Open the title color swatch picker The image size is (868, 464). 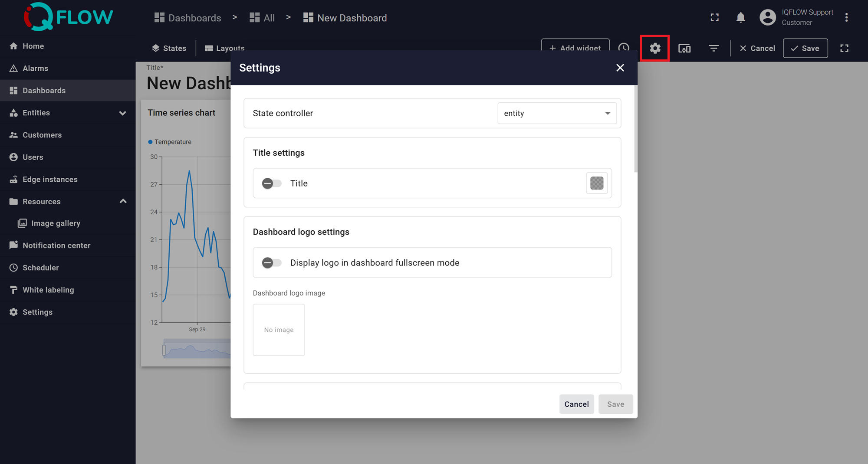[597, 183]
